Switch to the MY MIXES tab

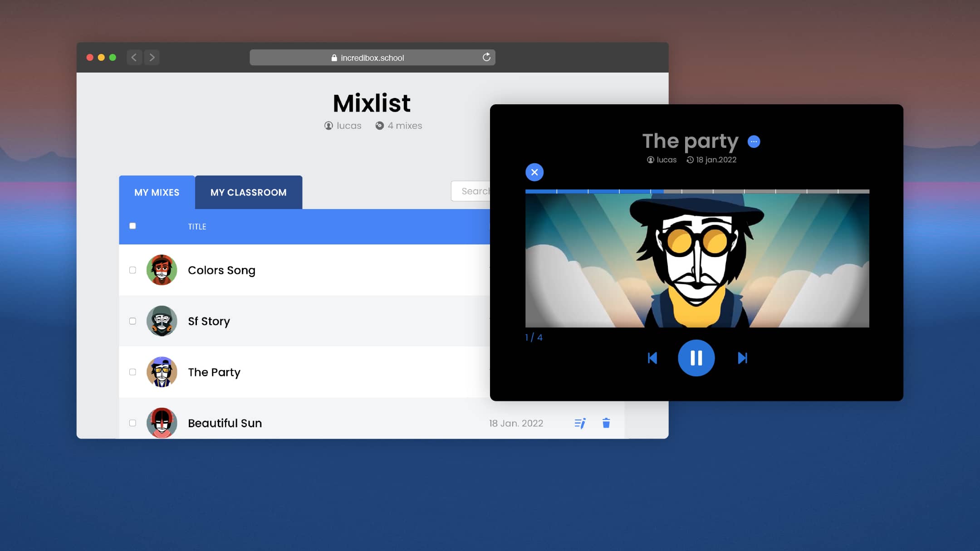click(156, 192)
